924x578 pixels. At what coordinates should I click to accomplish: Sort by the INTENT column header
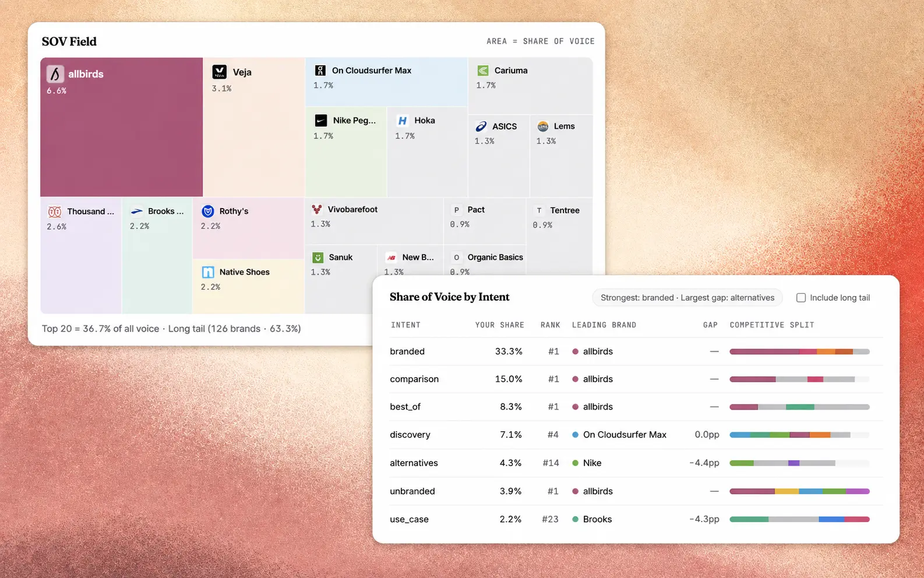pos(405,325)
